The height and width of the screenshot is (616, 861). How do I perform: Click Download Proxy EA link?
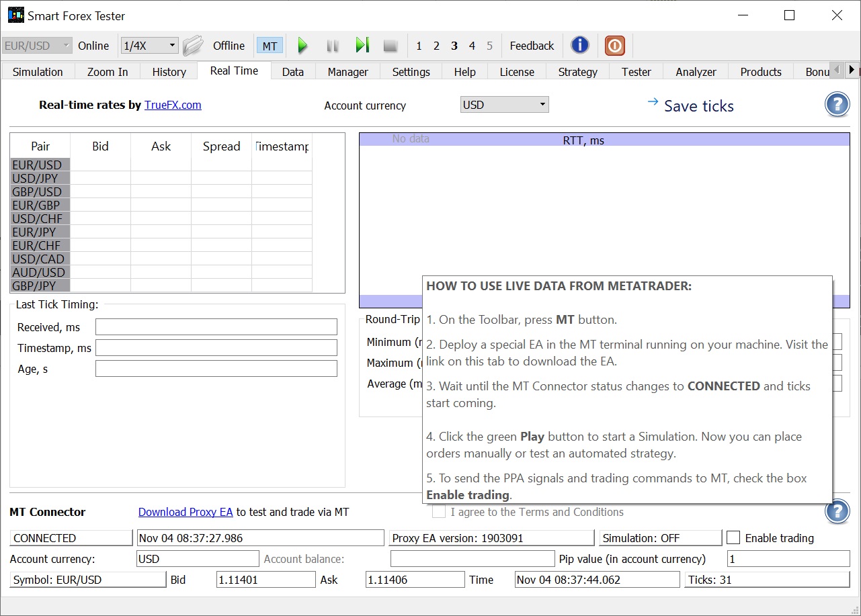[x=186, y=512]
